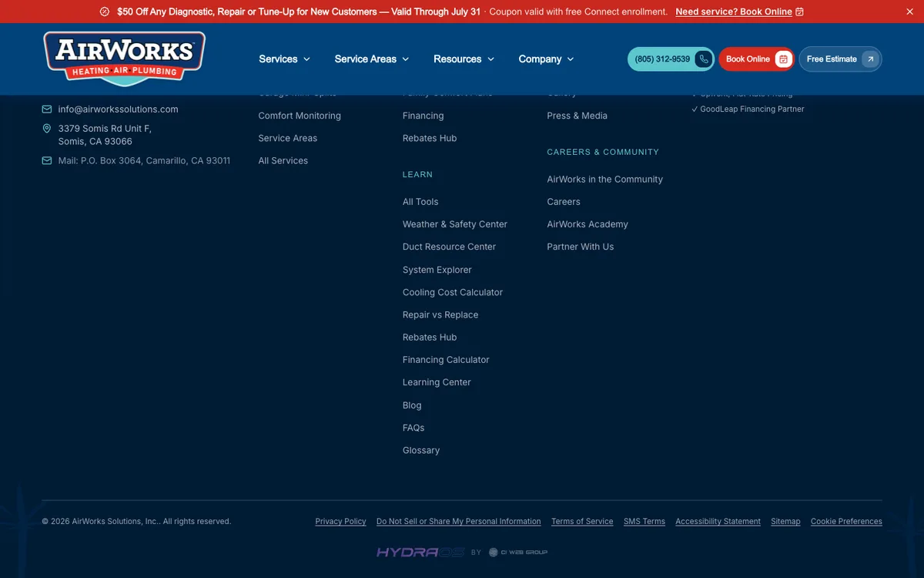
Task: Click 'CAREERS & COMMUNITY' heading
Action: tap(603, 153)
